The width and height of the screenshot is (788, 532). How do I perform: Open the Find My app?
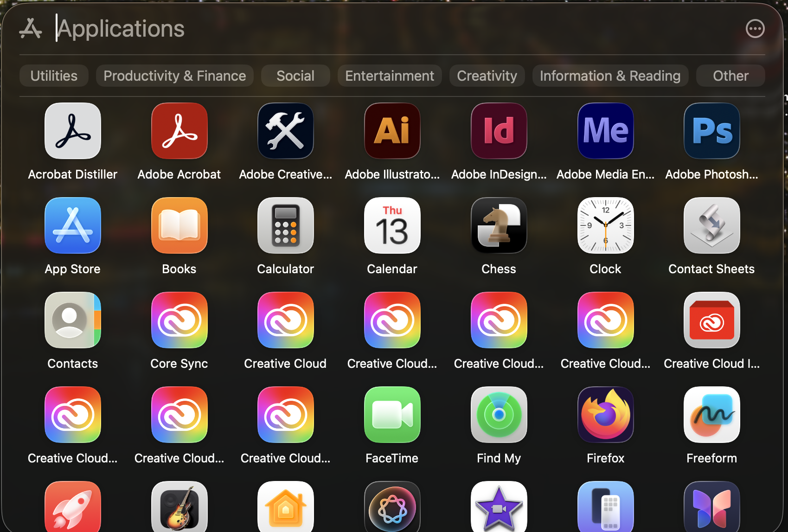pos(499,415)
